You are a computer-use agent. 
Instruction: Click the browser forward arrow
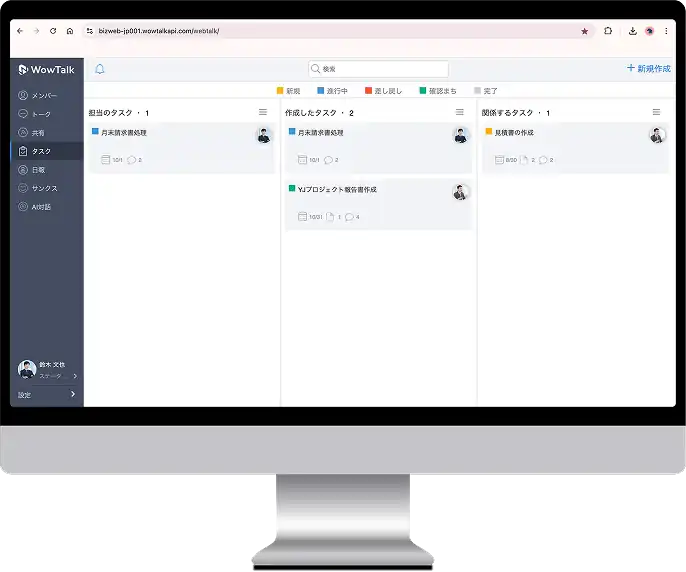(x=36, y=31)
